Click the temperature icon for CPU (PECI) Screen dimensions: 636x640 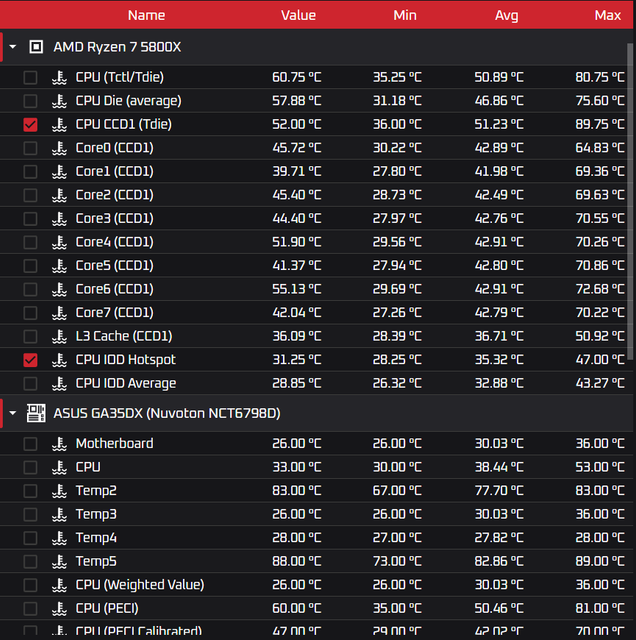60,609
